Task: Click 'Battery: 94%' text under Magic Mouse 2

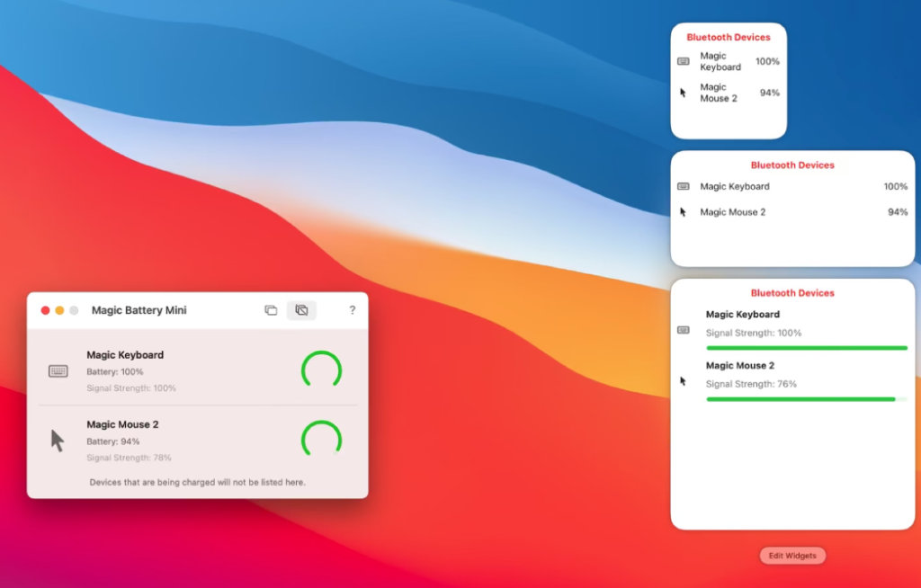Action: pos(112,441)
